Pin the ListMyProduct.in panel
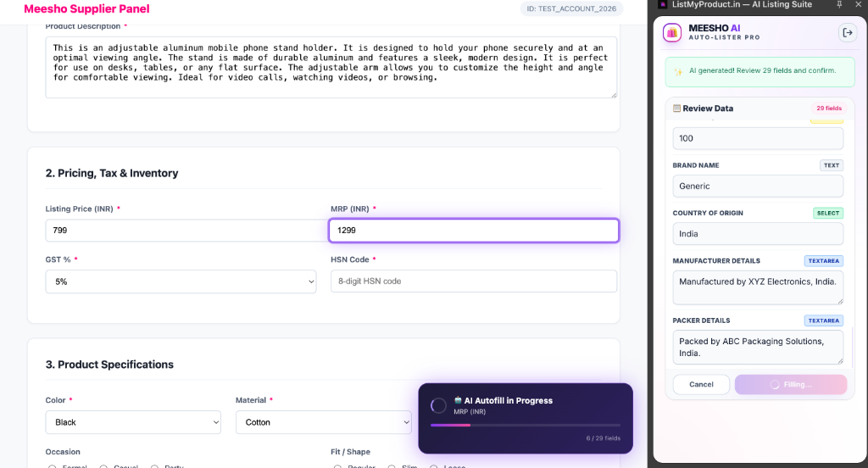This screenshot has width=868, height=468. coord(839,4)
